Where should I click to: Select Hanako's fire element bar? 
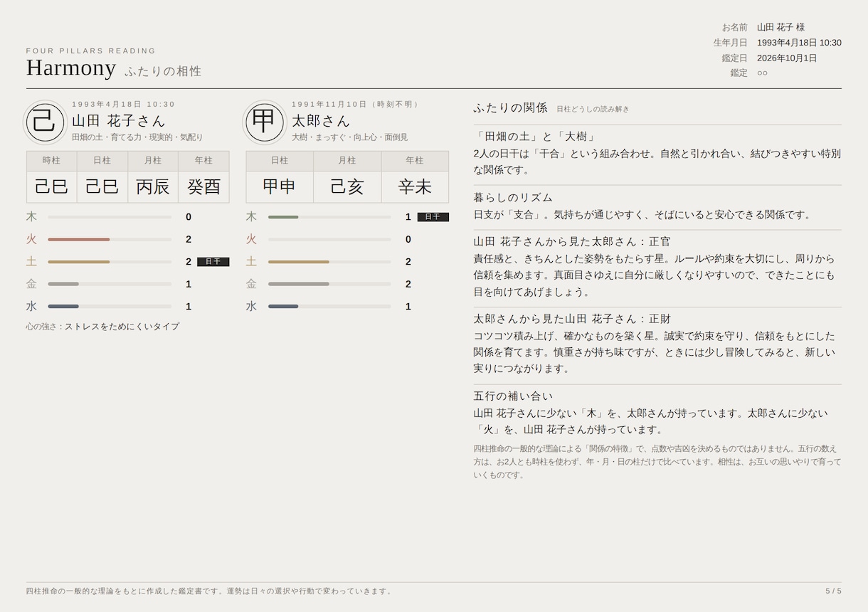(x=110, y=239)
